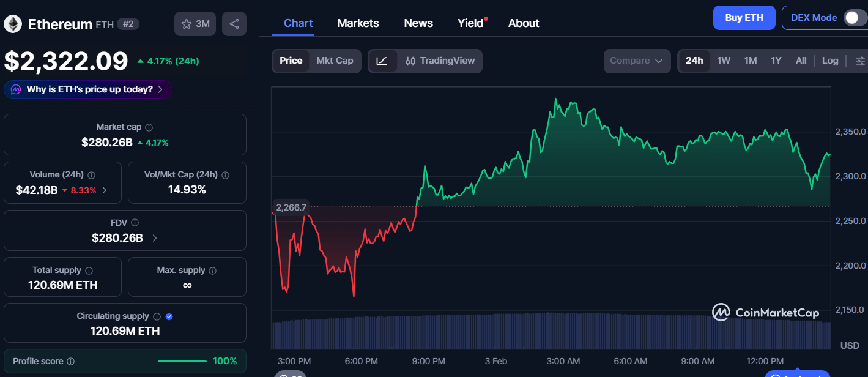Click the 2,350.0 y-axis label
The width and height of the screenshot is (868, 377).
[x=850, y=132]
